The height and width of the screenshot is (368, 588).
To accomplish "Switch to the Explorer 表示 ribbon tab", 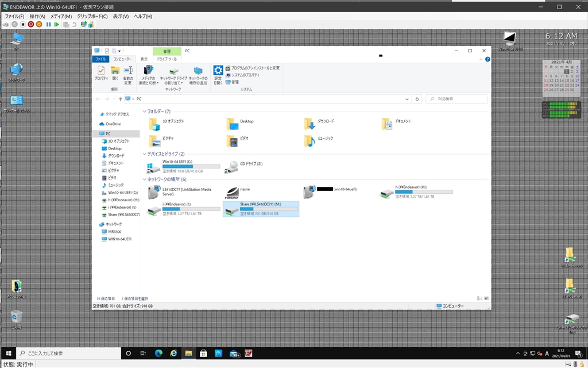I will pos(144,59).
